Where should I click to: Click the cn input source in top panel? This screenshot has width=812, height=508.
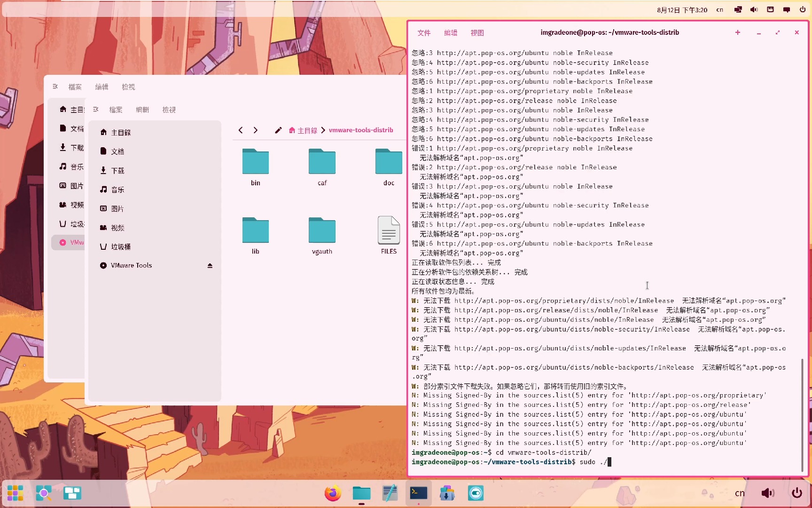(x=720, y=10)
